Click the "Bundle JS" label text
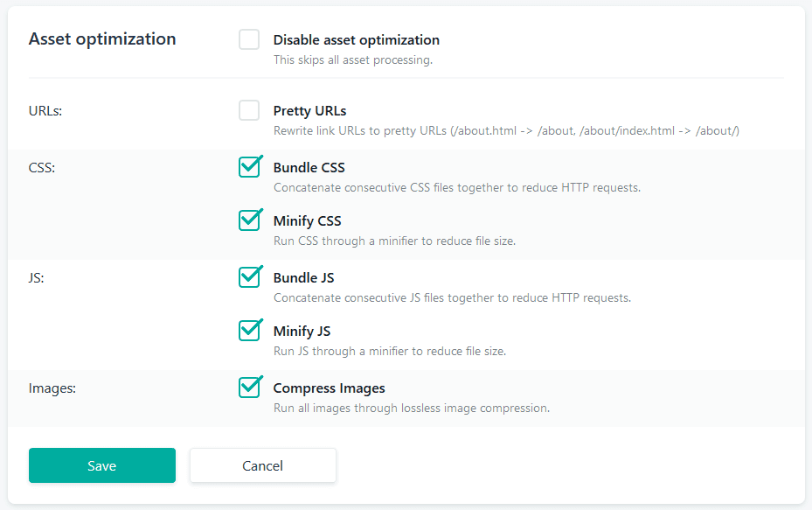Image resolution: width=812 pixels, height=510 pixels. 303,277
